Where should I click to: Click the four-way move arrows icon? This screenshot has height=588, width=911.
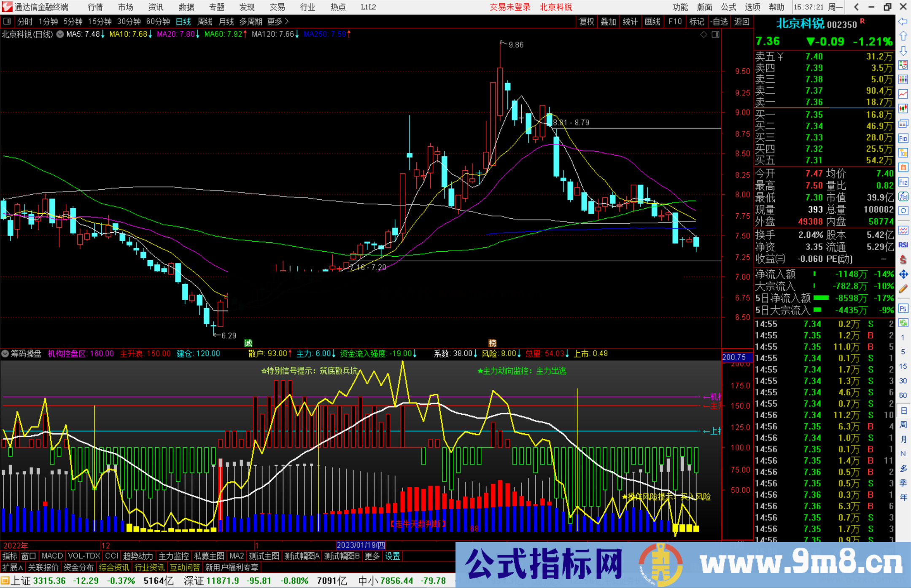903,274
